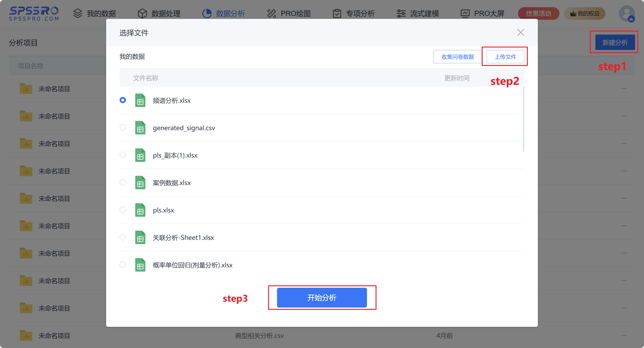Click the SPSSPRO logo
This screenshot has height=348, width=644.
[34, 13]
